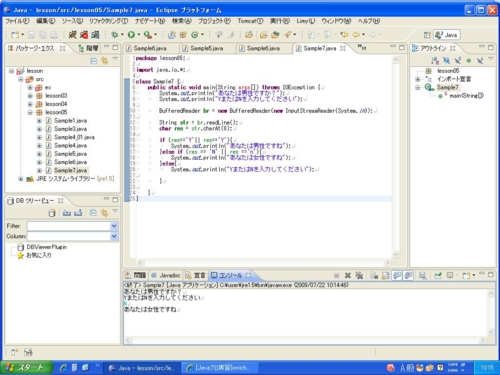The height and width of the screenshot is (375, 500).
Task: Click the Back navigation arrow icon
Action: (356, 35)
